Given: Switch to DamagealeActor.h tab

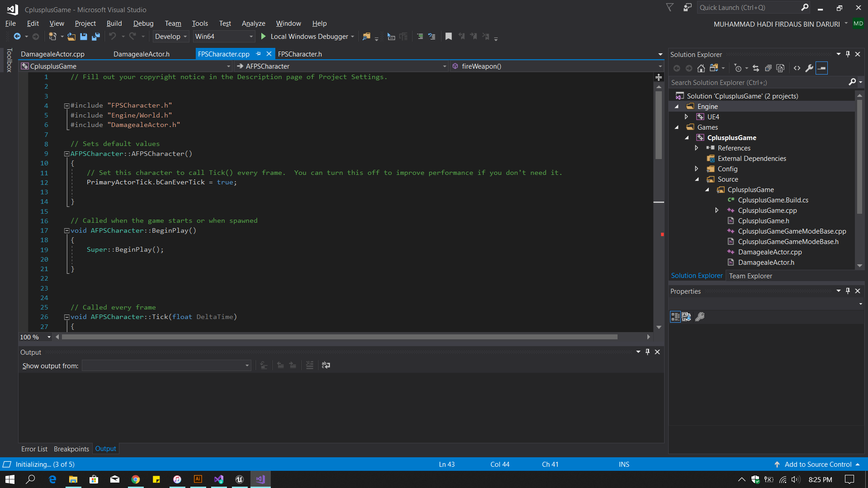Looking at the screenshot, I should (x=142, y=54).
